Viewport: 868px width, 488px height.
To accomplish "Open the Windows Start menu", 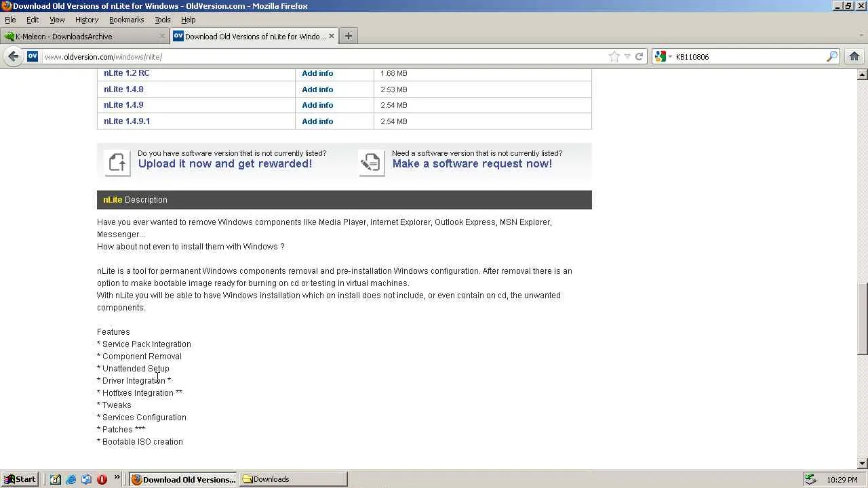I will click(x=20, y=479).
